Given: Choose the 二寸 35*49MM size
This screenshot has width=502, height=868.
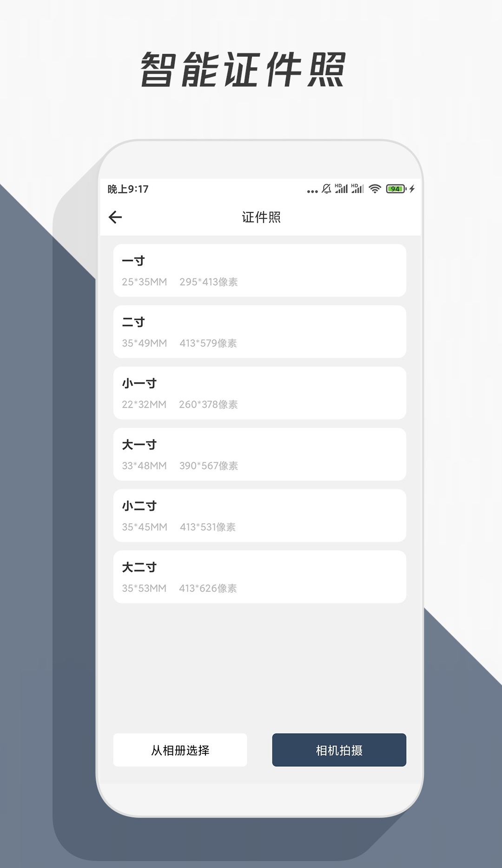Looking at the screenshot, I should coord(260,332).
